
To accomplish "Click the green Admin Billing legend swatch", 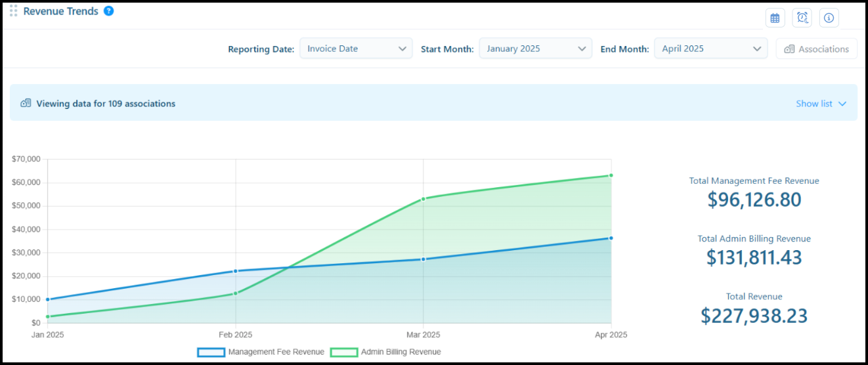I will pyautogui.click(x=344, y=353).
